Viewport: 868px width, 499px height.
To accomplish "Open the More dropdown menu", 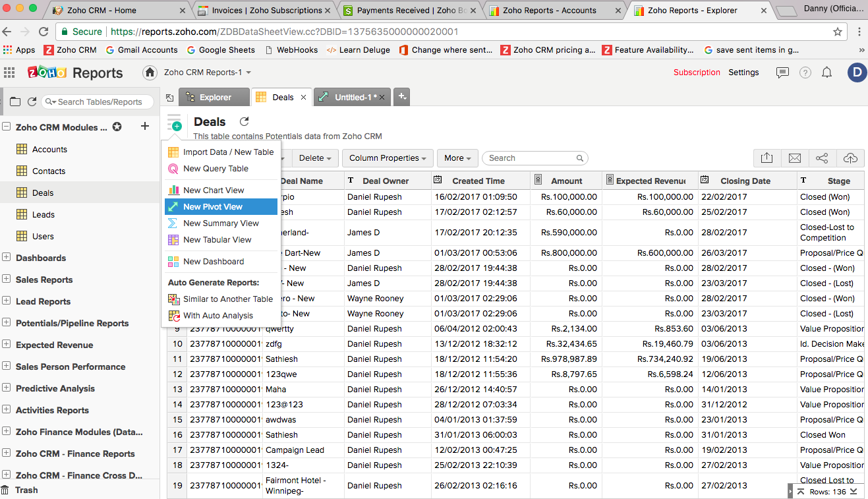I will point(457,158).
